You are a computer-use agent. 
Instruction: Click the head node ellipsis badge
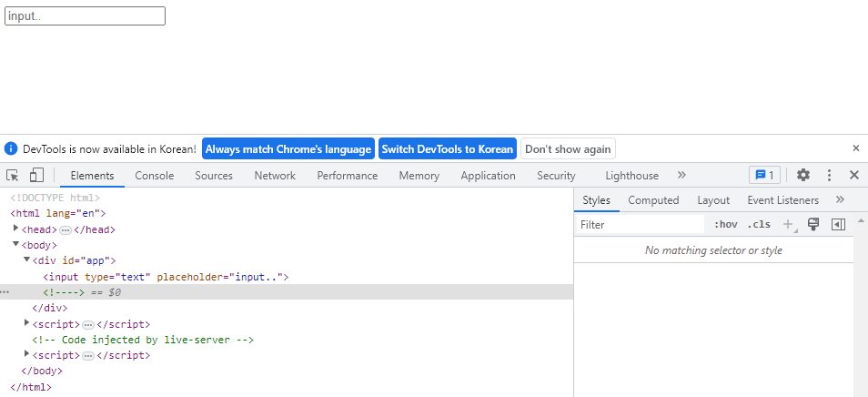coord(66,229)
